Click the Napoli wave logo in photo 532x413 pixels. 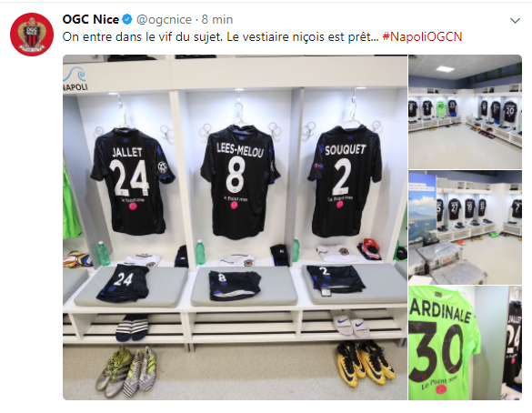point(75,79)
